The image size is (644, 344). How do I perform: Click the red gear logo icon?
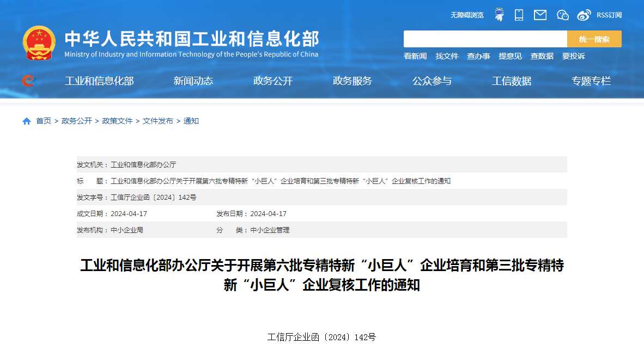tap(28, 81)
